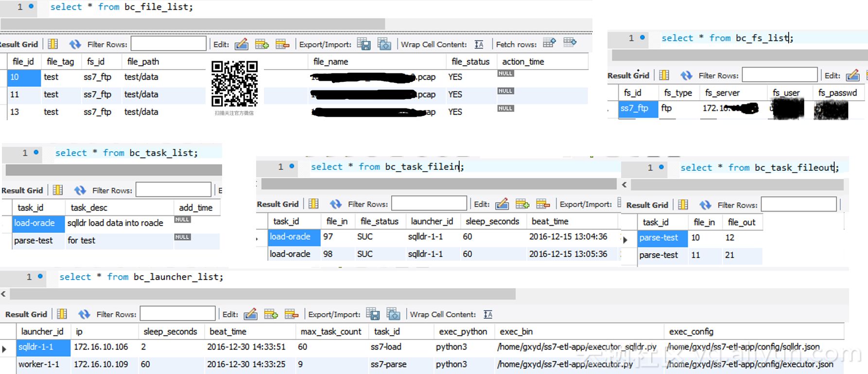Select sqlldr-1-1 cell in bc_launcher_list
This screenshot has height=374, width=868.
(x=43, y=347)
